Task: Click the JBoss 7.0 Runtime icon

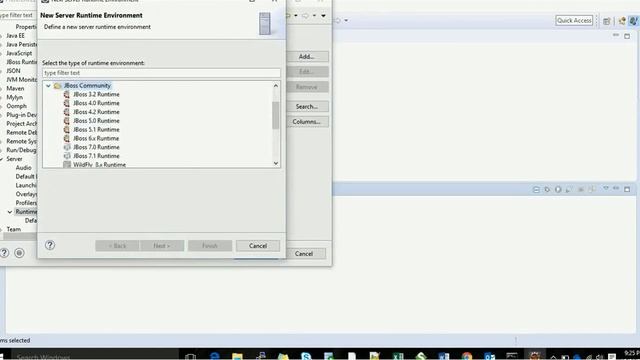Action: click(67, 147)
